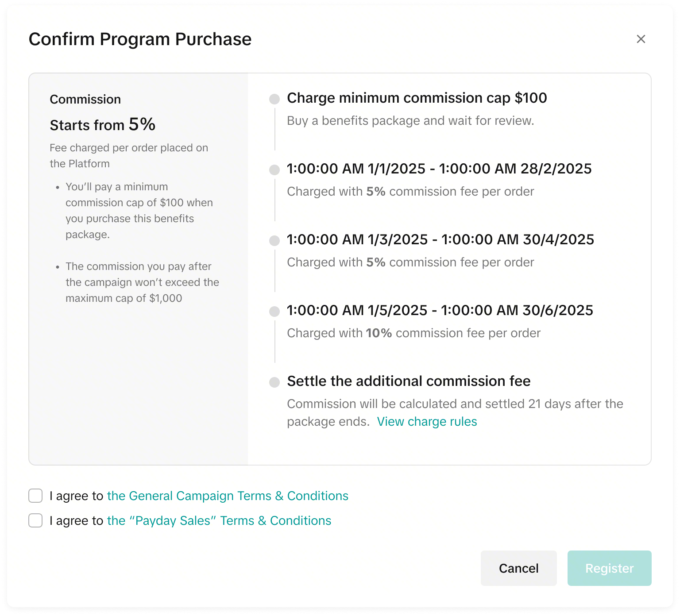Click the Confirm Program Purchase title
The image size is (680, 616).
140,39
